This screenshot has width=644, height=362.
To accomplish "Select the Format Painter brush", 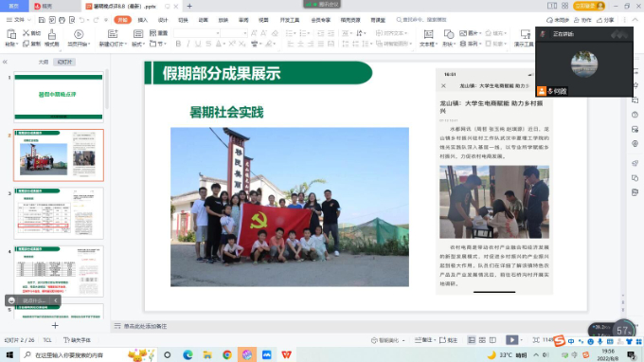I will (52, 34).
